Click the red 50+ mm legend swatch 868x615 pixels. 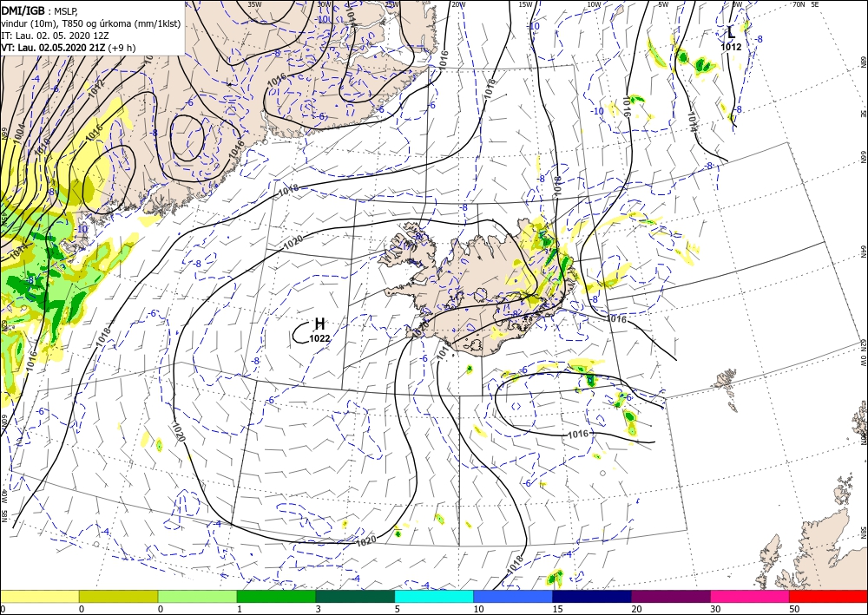[x=829, y=596]
